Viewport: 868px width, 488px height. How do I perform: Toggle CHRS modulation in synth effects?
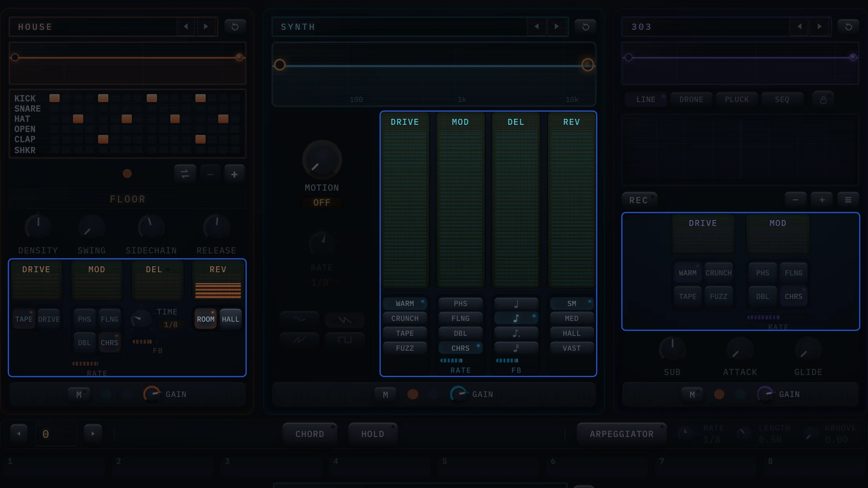coord(460,348)
